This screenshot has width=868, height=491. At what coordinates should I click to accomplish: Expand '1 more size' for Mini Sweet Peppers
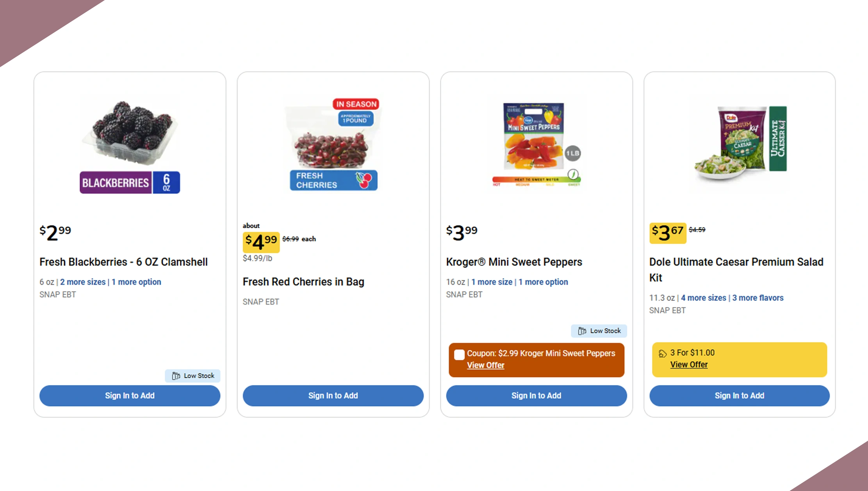coord(492,282)
